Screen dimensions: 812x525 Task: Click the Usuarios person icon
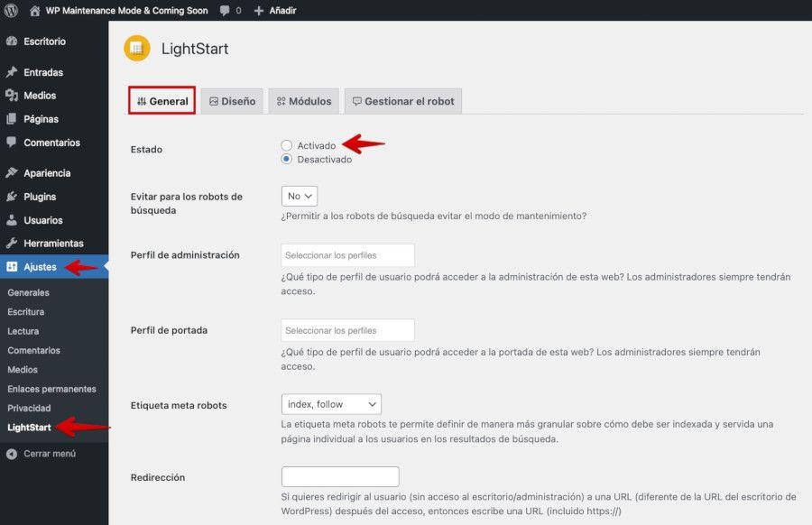[x=12, y=220]
